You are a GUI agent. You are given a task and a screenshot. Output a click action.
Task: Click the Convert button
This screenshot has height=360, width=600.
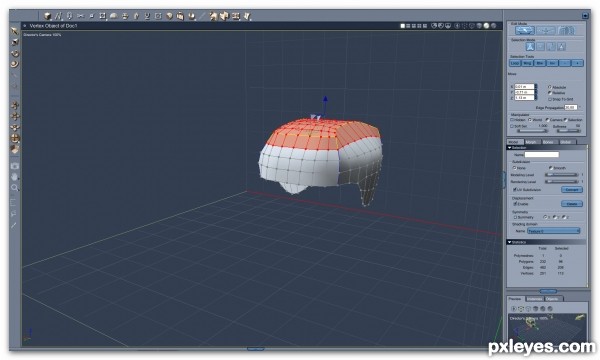[572, 190]
